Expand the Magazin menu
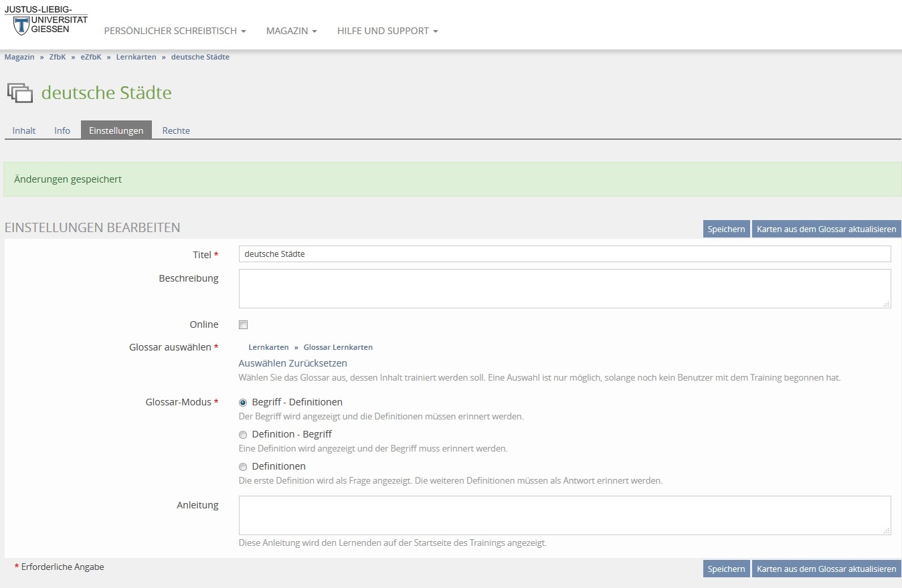 click(291, 31)
